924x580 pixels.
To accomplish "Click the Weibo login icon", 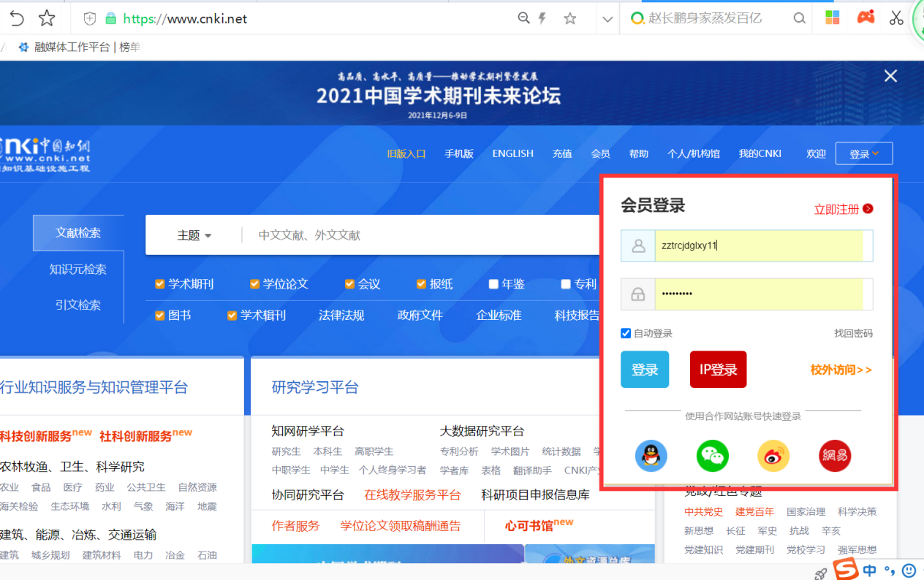I will click(773, 457).
